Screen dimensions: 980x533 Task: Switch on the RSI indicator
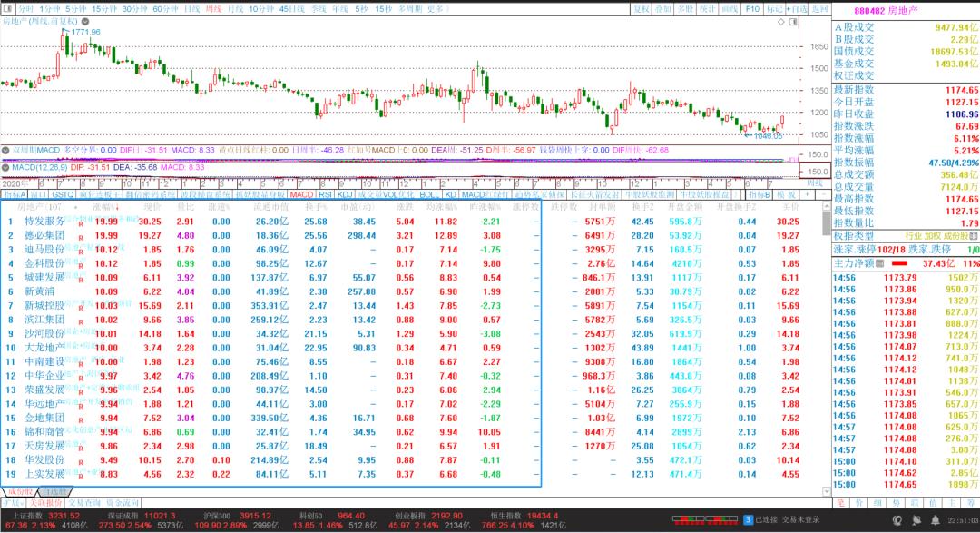(x=325, y=194)
